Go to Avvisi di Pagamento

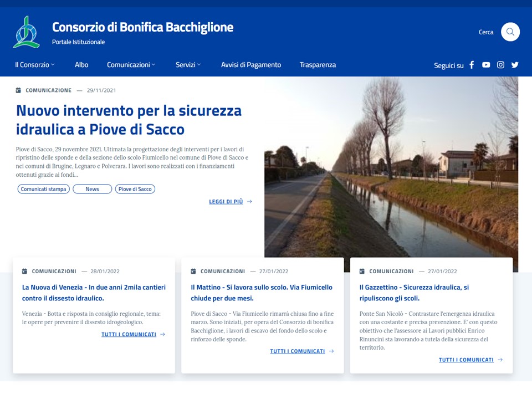(x=251, y=65)
